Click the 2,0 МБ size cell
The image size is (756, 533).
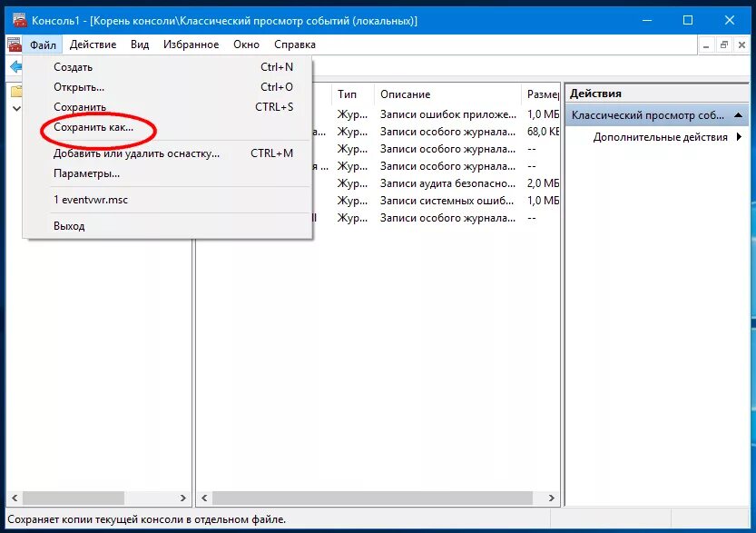tap(543, 183)
